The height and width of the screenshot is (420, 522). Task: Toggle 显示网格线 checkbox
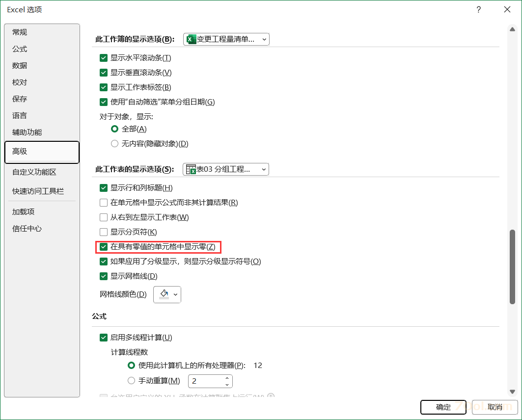(104, 276)
